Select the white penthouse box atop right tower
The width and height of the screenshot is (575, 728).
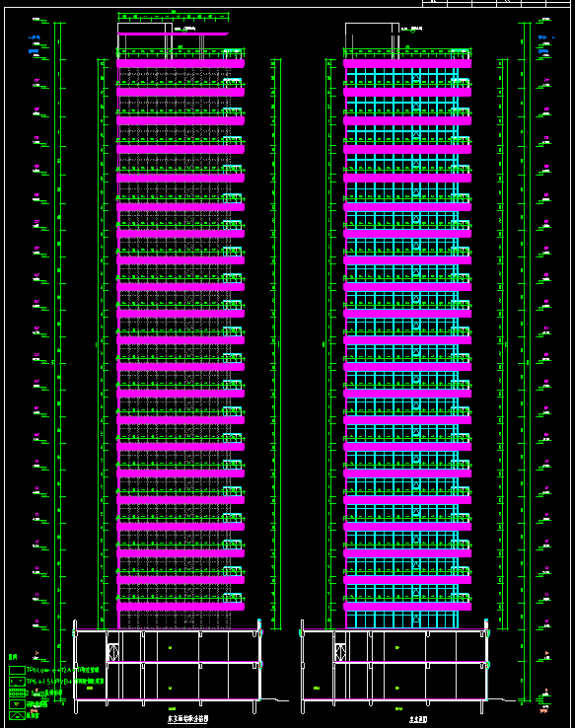(x=372, y=40)
